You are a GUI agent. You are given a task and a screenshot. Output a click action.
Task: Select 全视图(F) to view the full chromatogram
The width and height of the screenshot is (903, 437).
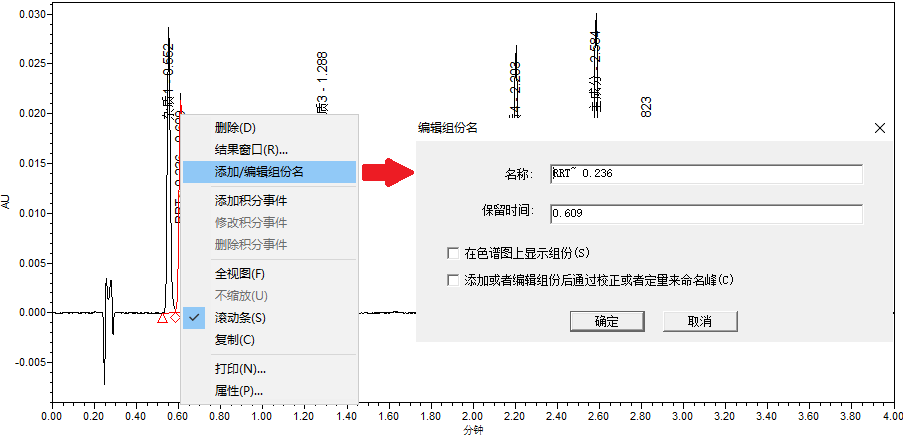[269, 273]
